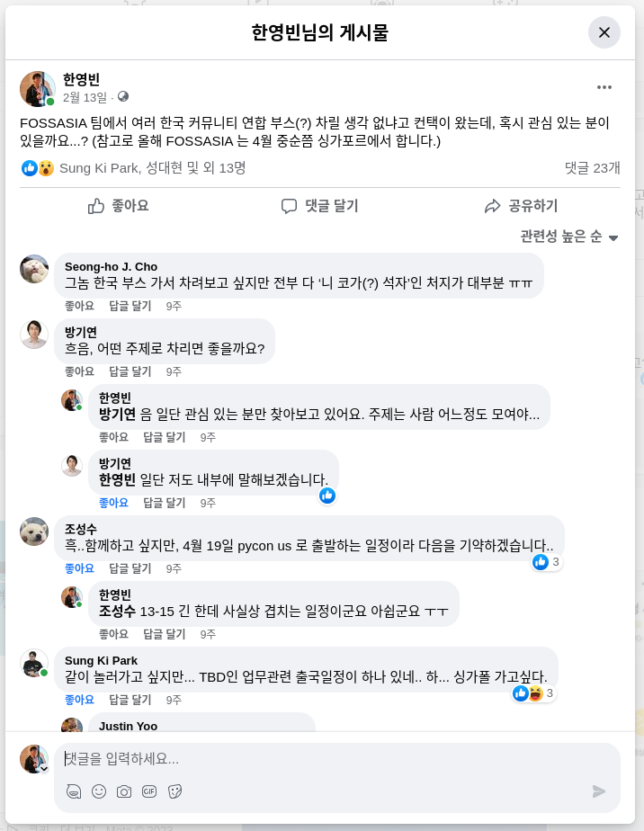Viewport: 644px width, 831px height.
Task: Open the post options three-dot menu
Action: pos(604,87)
